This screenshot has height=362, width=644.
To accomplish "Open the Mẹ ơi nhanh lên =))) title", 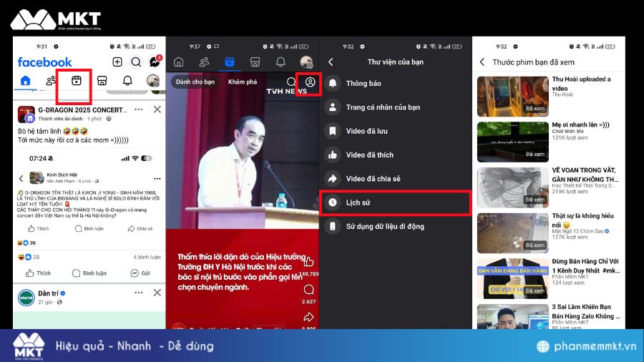I will [580, 124].
